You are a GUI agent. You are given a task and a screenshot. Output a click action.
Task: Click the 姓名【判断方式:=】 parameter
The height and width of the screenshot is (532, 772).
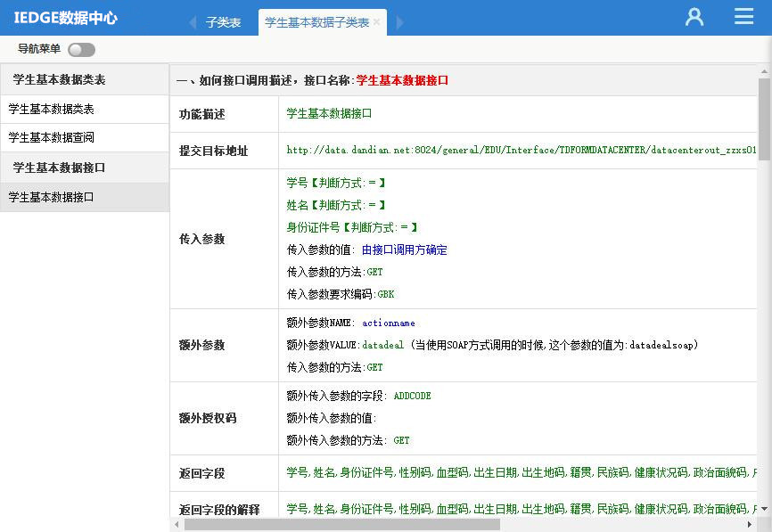point(336,205)
